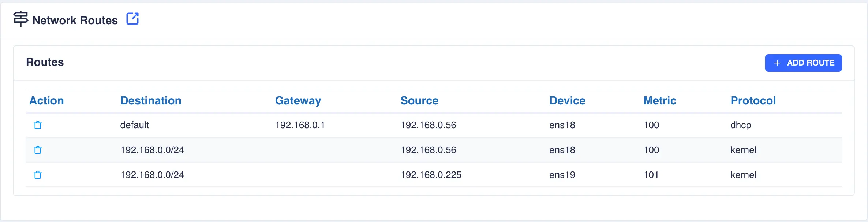The width and height of the screenshot is (868, 222).
Task: Click the Routes panel heading
Action: point(45,62)
